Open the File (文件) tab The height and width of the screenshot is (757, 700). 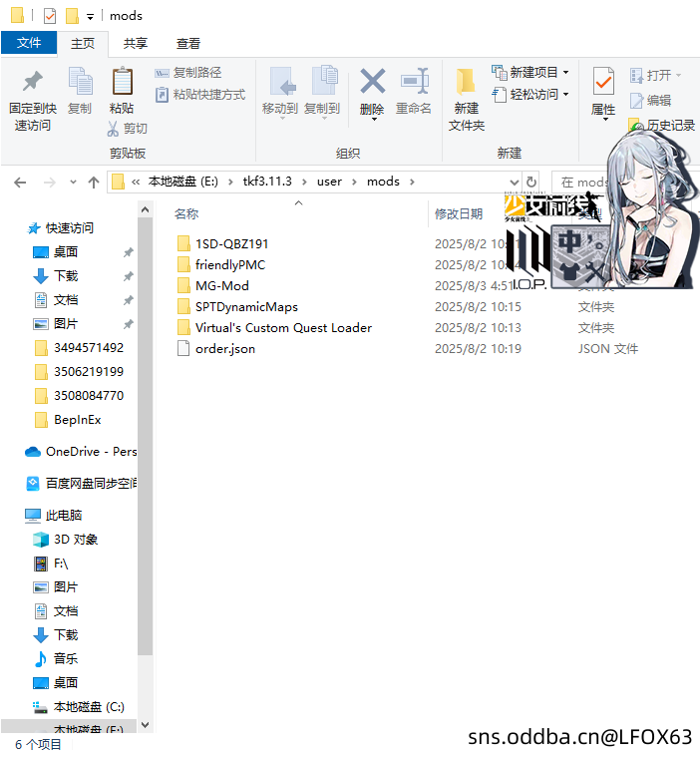(29, 43)
